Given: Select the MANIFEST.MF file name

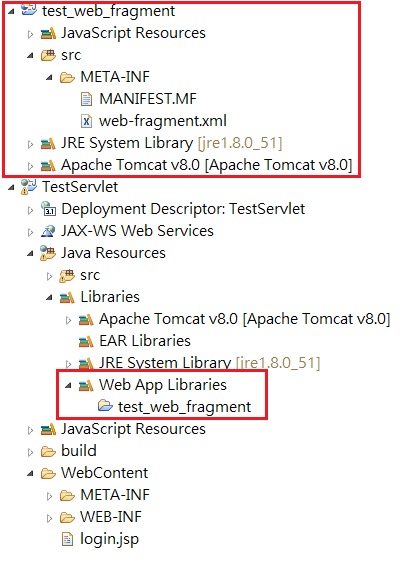Looking at the screenshot, I should tap(148, 99).
